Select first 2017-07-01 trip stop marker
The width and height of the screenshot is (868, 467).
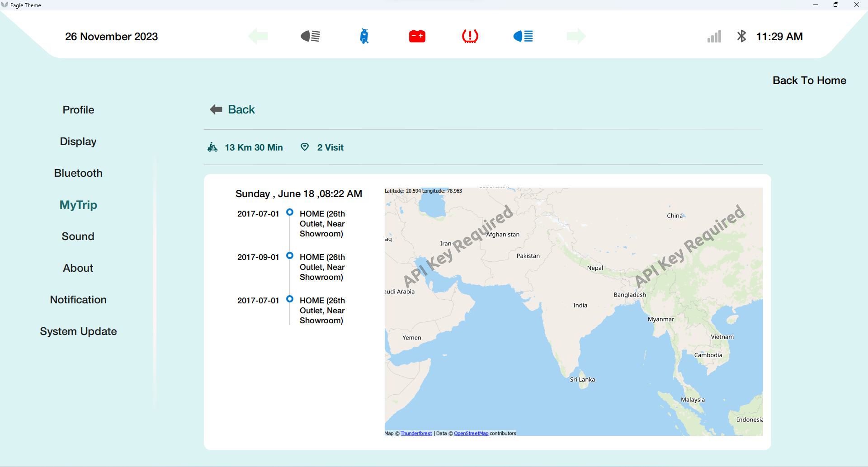coord(290,212)
